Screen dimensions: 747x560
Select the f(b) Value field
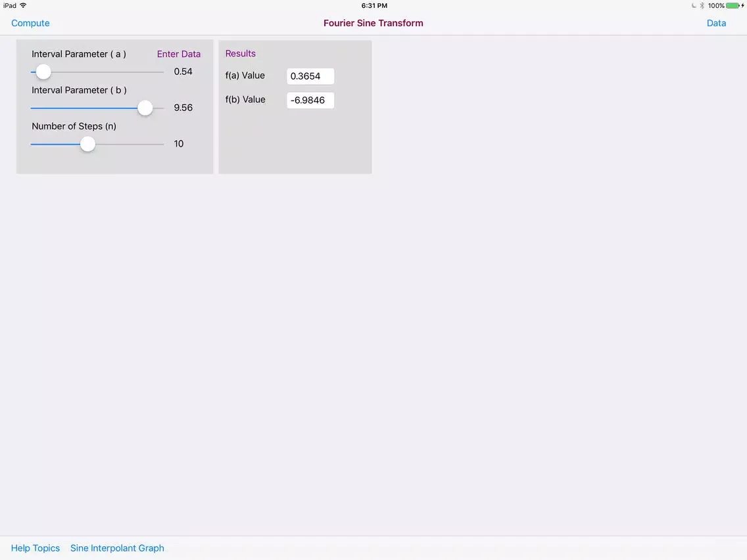(310, 100)
